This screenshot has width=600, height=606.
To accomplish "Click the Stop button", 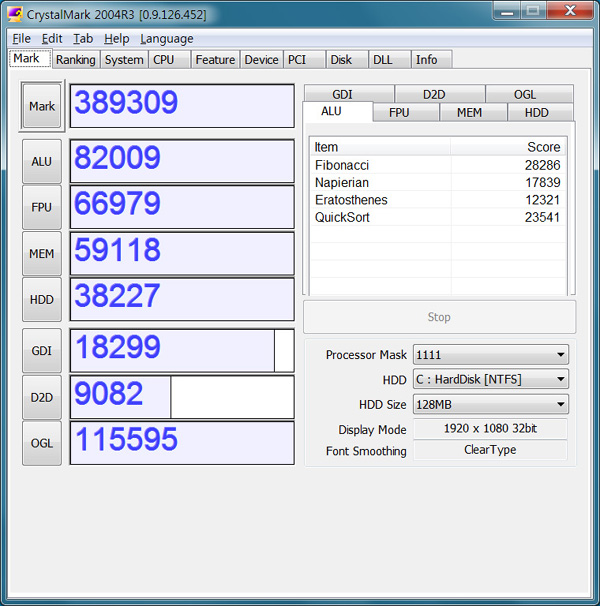I will click(x=439, y=317).
